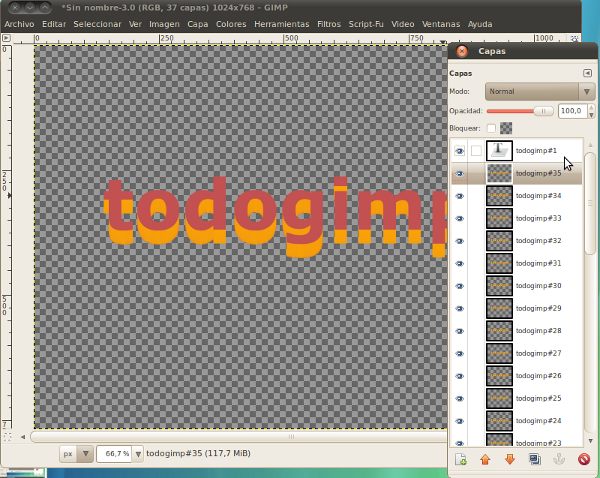Open the Filtros menu
This screenshot has width=600, height=478.
click(328, 23)
